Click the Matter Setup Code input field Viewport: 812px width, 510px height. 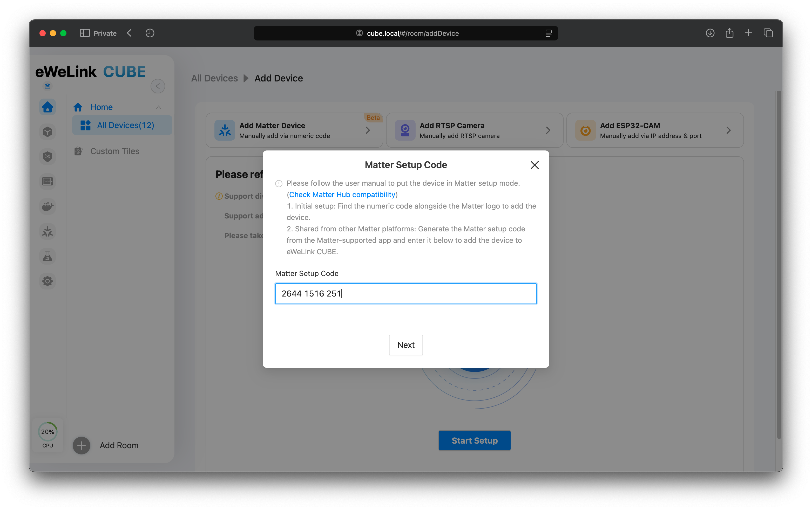tap(406, 294)
